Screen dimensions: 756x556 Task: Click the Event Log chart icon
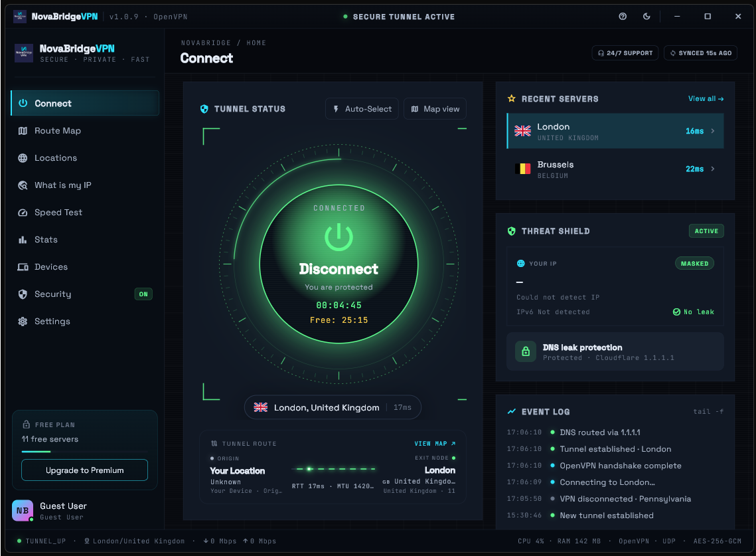[512, 412]
